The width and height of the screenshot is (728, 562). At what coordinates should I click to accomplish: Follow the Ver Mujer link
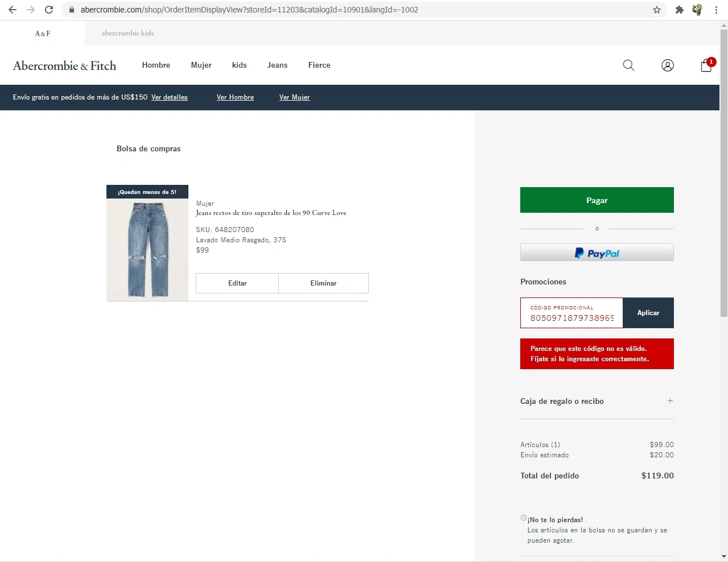tap(294, 97)
